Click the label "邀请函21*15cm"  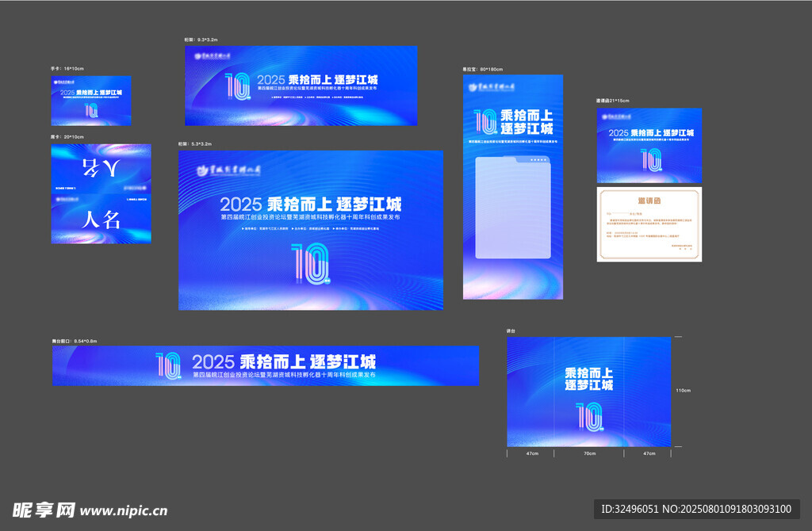pos(613,101)
